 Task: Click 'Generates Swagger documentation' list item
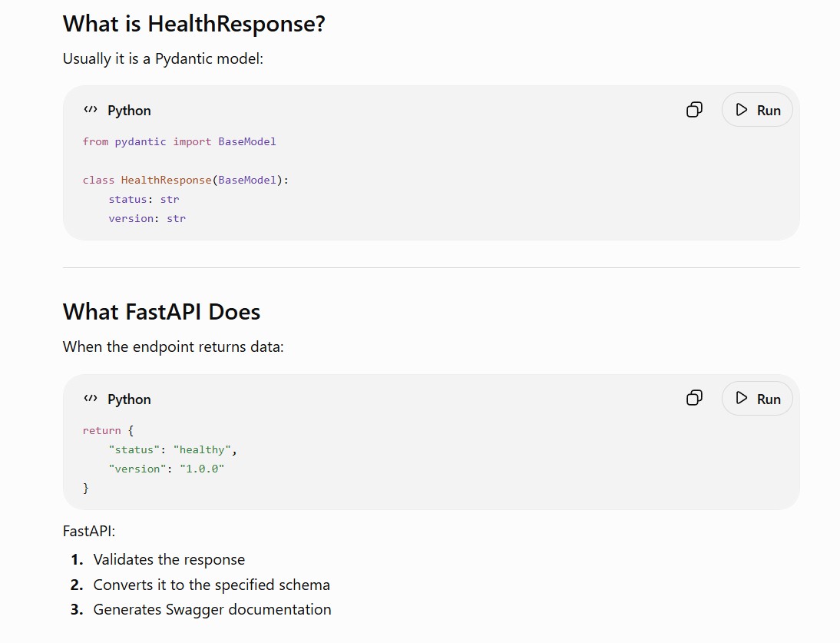click(212, 610)
